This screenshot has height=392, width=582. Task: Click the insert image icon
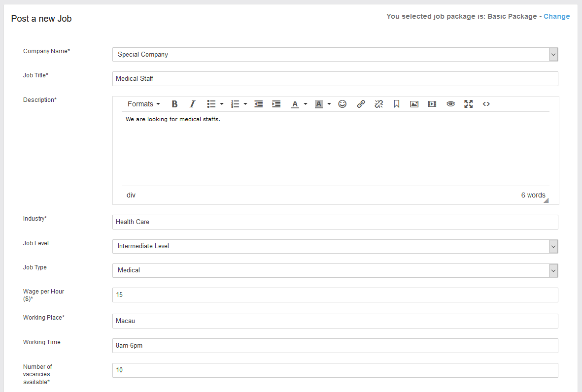coord(414,104)
